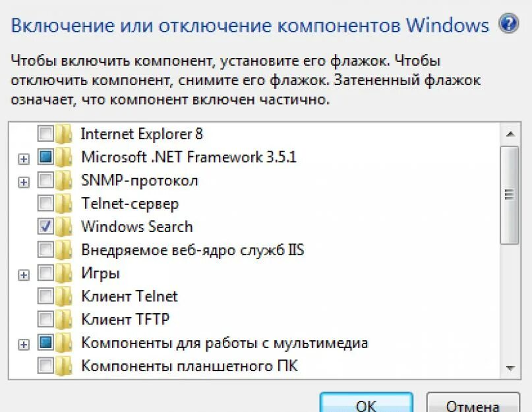This screenshot has width=532, height=412.
Task: Click the scrollbar down arrow in the component list
Action: [x=510, y=368]
